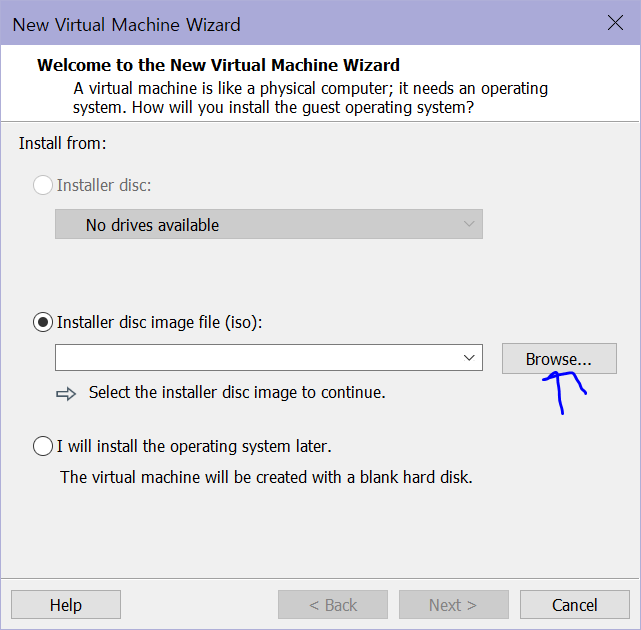The image size is (641, 630).
Task: Select Installer disc image file (iso) option
Action: 43,322
